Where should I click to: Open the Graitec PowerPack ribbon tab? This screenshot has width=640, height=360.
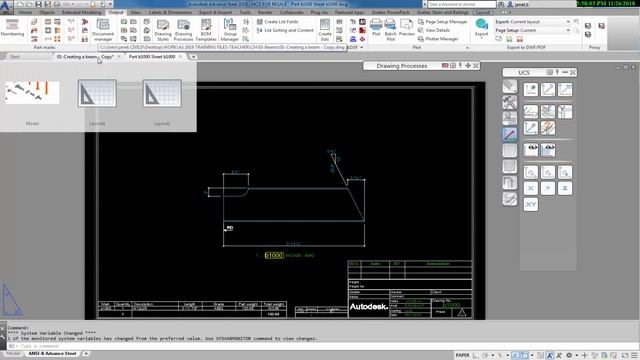391,13
